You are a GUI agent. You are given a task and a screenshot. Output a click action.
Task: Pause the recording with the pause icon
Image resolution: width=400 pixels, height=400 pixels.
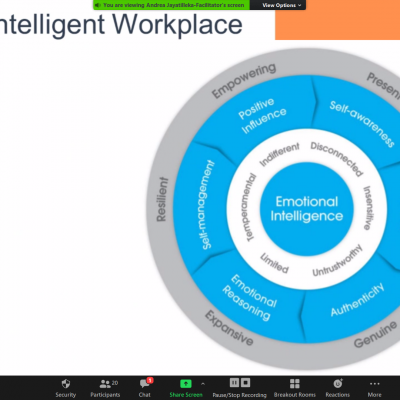pos(234,383)
